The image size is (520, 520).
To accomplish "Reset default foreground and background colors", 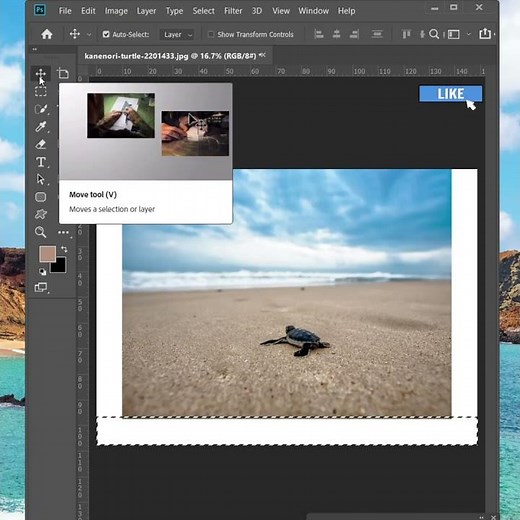I will point(42,272).
